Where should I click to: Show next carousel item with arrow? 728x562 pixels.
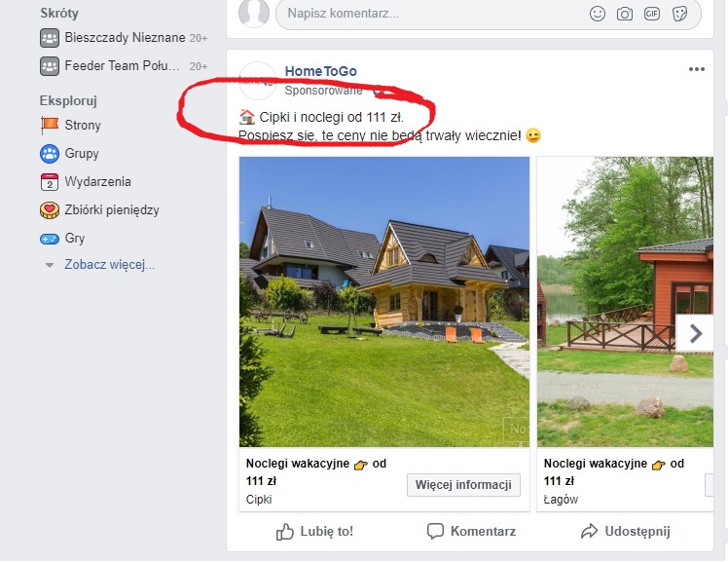(695, 333)
